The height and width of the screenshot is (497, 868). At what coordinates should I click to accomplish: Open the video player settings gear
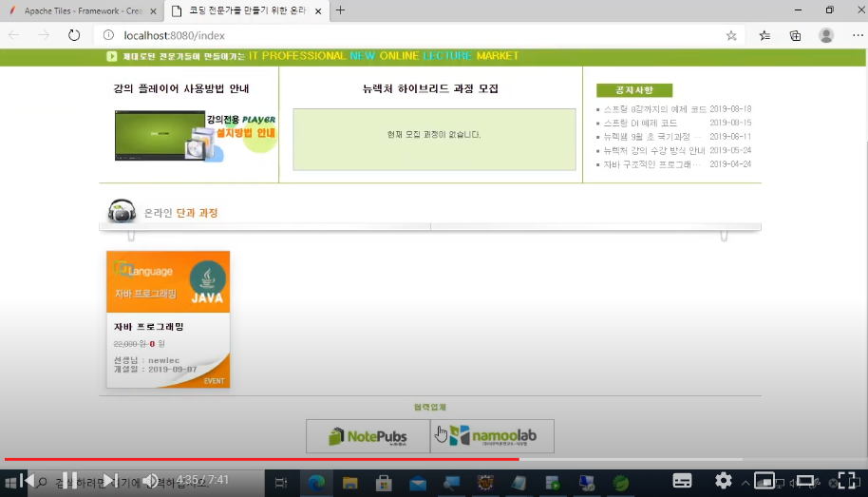tap(723, 481)
